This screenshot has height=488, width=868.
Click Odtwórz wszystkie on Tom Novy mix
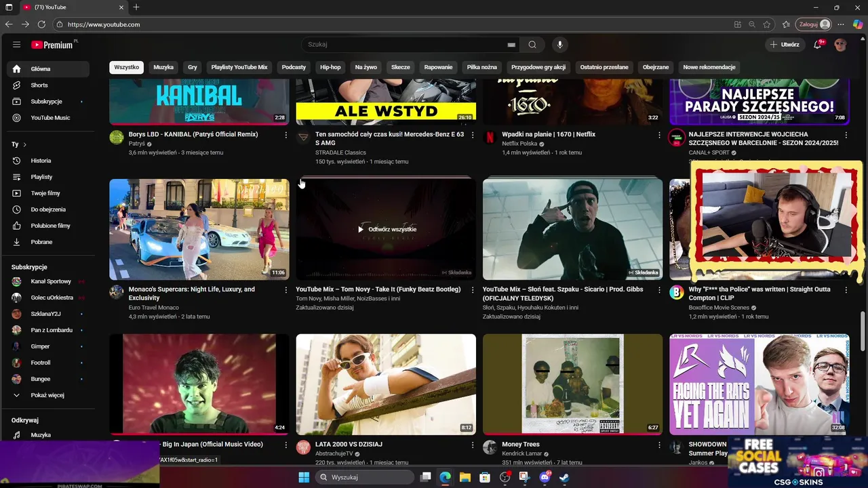pos(387,229)
